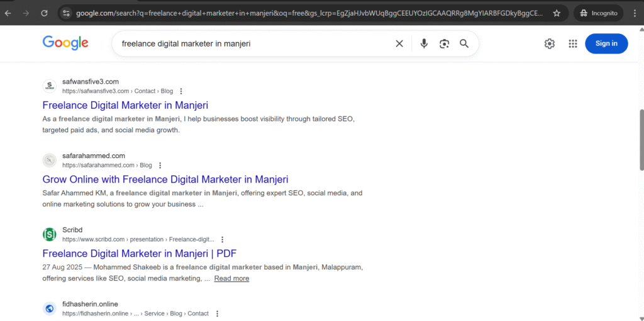Image resolution: width=644 pixels, height=321 pixels.
Task: Open 'Grow Online with Freelance Digital Marketer' result
Action: (165, 179)
